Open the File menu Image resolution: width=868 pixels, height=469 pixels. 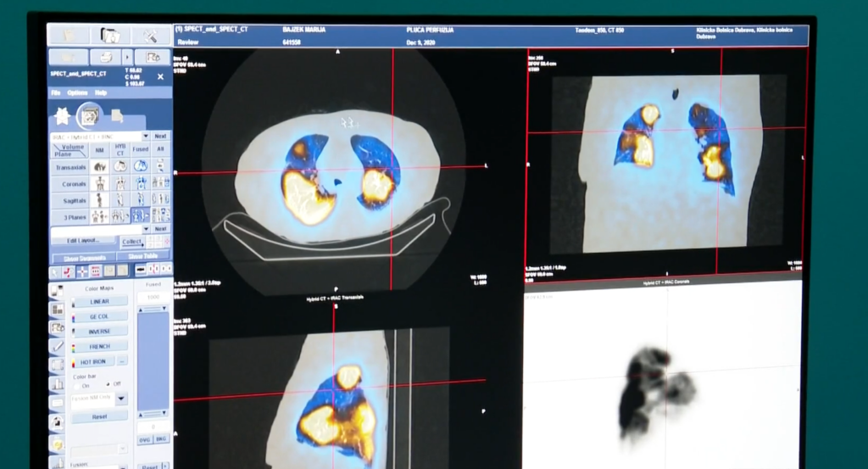coord(56,92)
